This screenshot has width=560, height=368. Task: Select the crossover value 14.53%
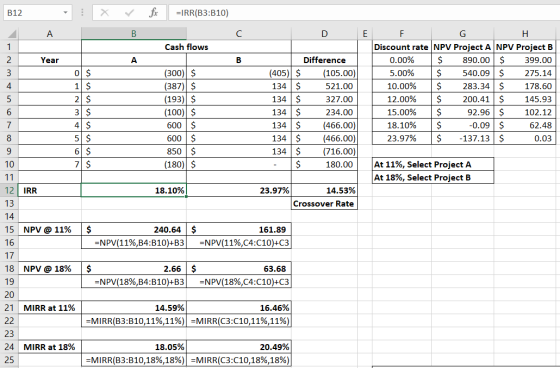click(324, 190)
